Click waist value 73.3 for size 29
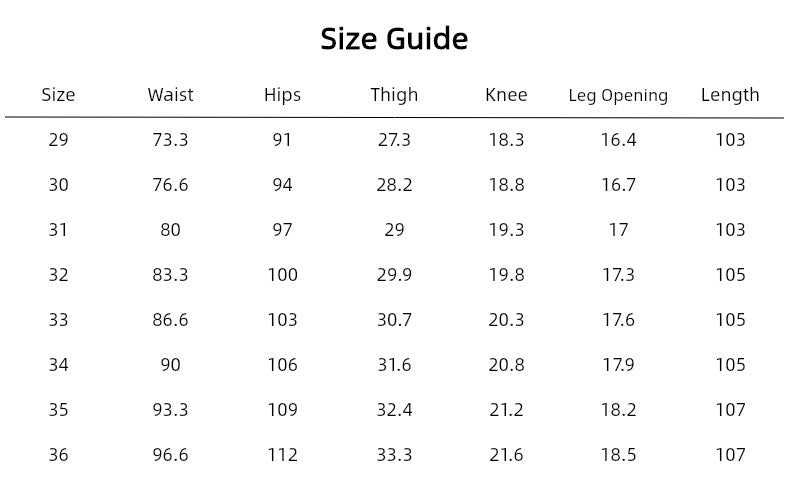Image resolution: width=789 pixels, height=490 pixels. point(170,140)
